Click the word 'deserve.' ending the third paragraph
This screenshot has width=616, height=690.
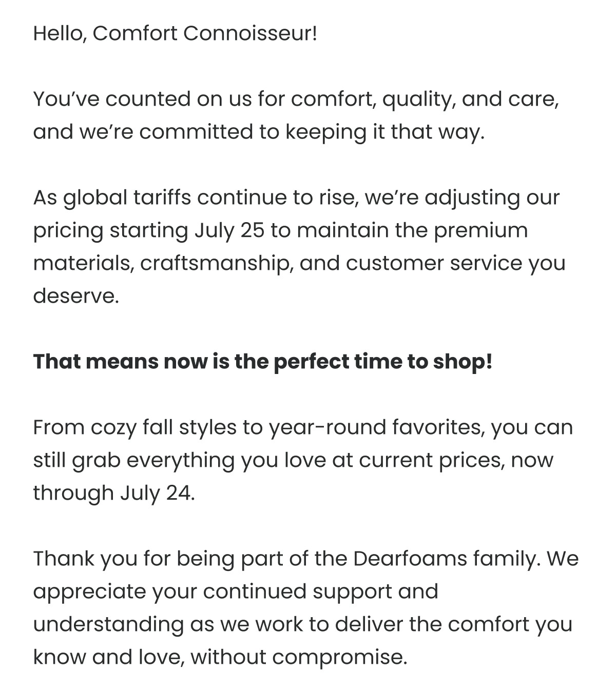[76, 296]
